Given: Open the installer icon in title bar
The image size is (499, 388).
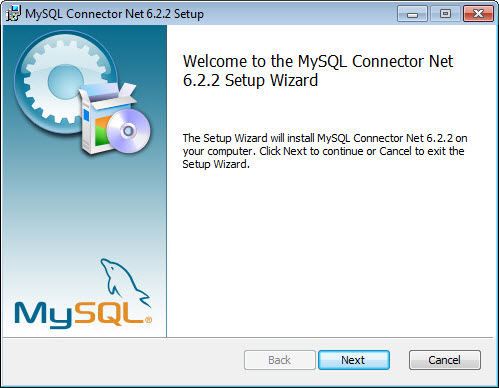Looking at the screenshot, I should pos(13,14).
